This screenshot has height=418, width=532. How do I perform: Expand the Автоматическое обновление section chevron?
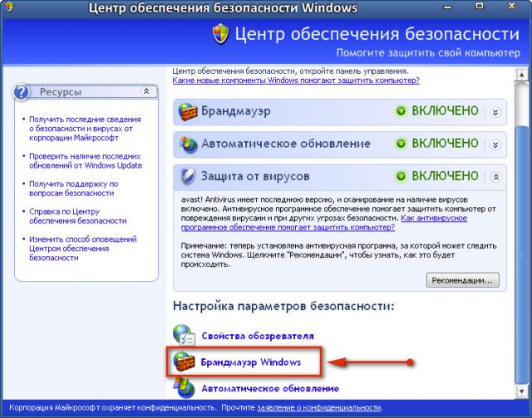tap(495, 145)
